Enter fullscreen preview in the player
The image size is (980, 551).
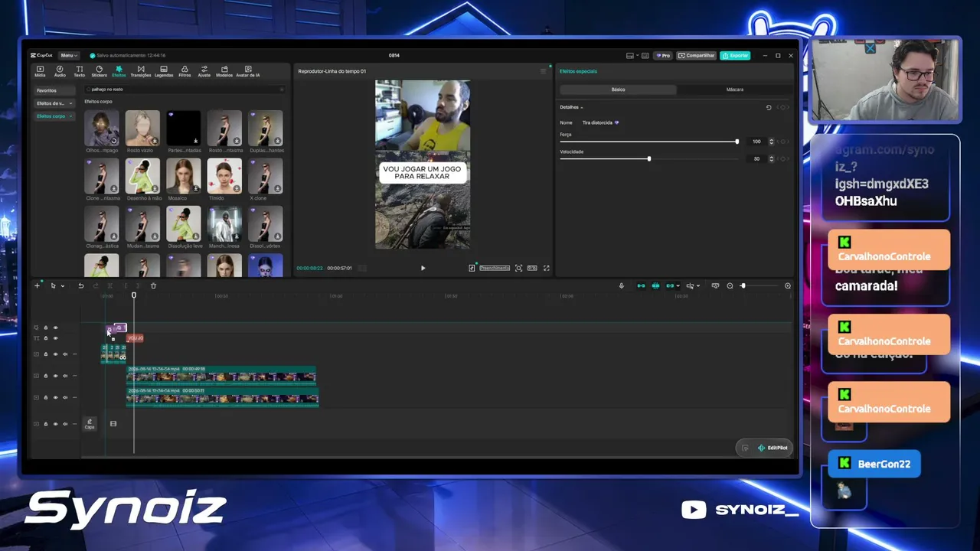click(546, 268)
